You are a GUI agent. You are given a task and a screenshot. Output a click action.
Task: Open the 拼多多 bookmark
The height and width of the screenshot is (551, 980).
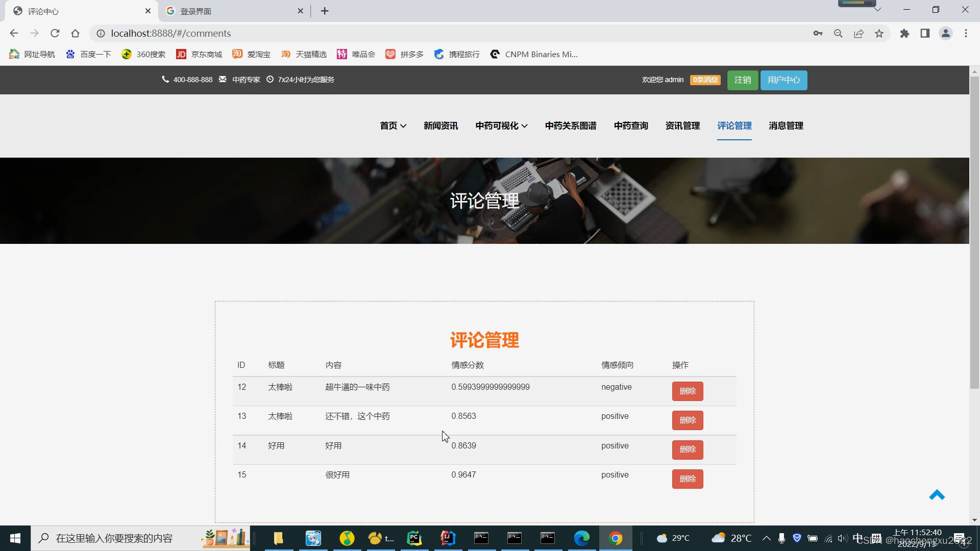point(404,54)
